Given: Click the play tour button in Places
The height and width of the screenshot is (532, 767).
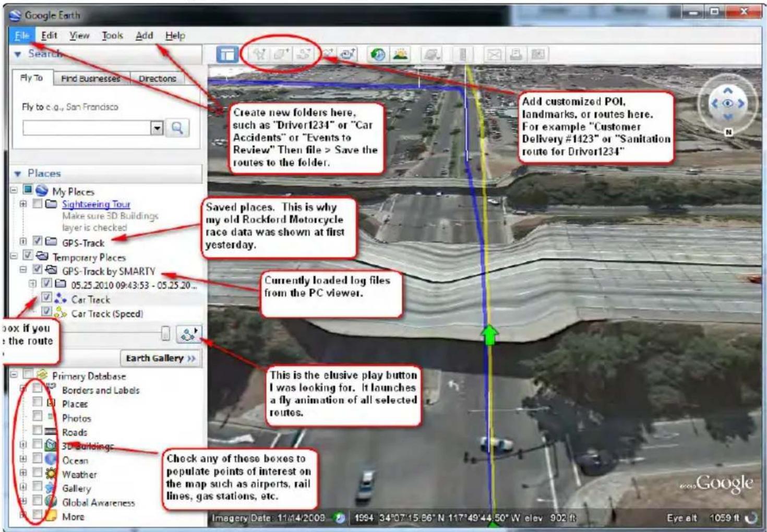Looking at the screenshot, I should [188, 334].
